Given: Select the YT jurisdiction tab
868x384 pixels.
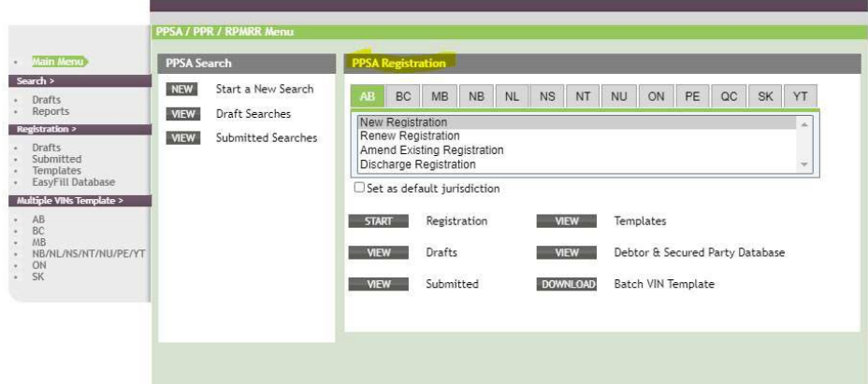Looking at the screenshot, I should 801,97.
